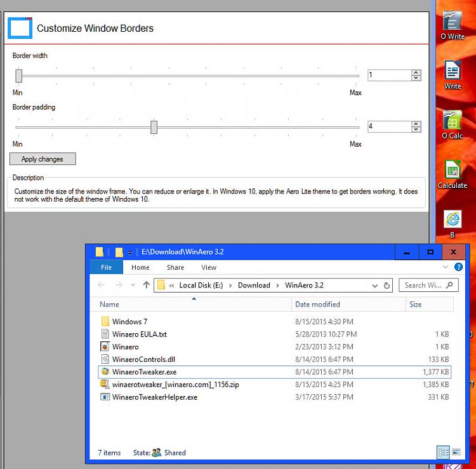Viewport: 476px width, 469px height.
Task: Minimize the Explorer window
Action: (x=406, y=252)
